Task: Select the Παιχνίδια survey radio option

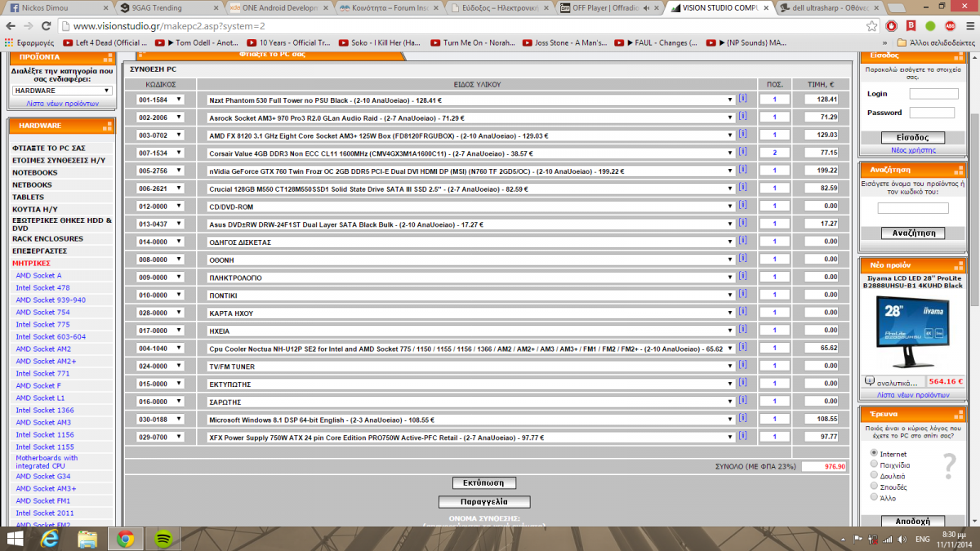Action: tap(875, 464)
